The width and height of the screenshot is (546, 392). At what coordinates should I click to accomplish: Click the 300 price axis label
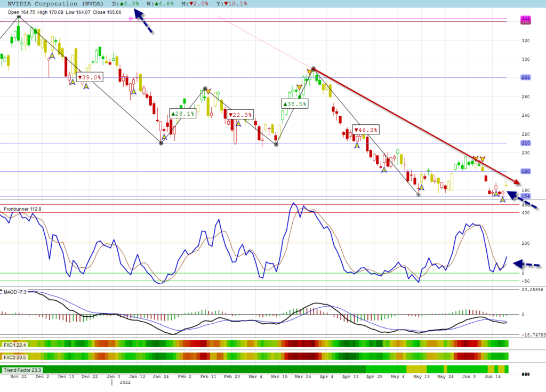pyautogui.click(x=525, y=59)
